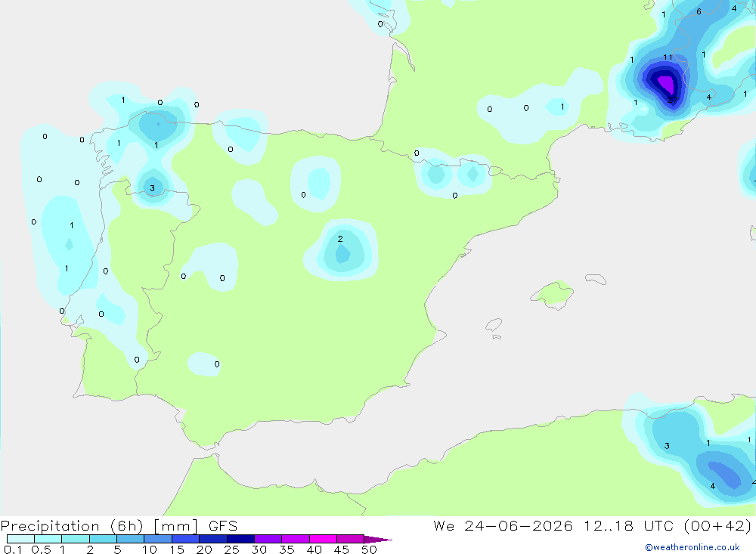Click the "We 24-06-2026 12..18 UTC (00+42)" timestamp
Image resolution: width=756 pixels, height=554 pixels.
tap(593, 526)
